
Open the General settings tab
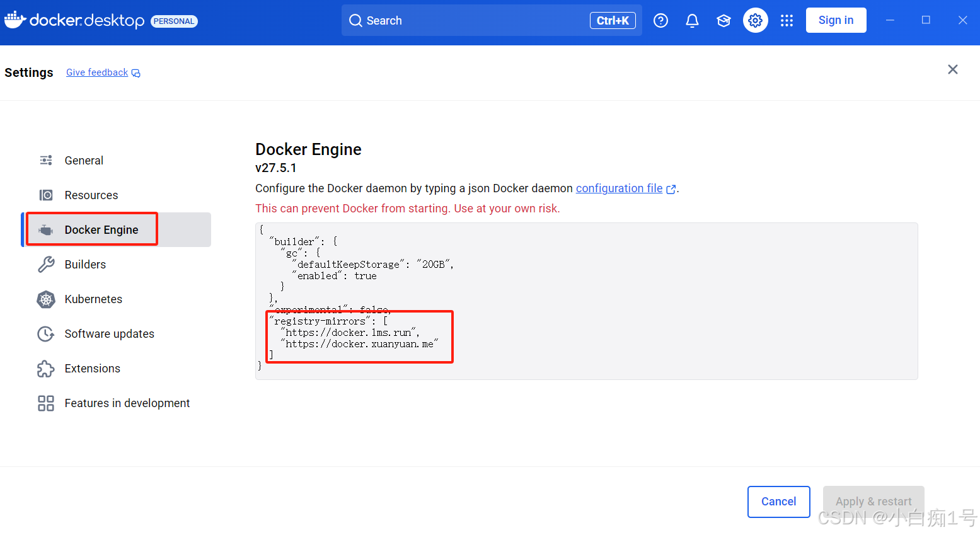116,160
